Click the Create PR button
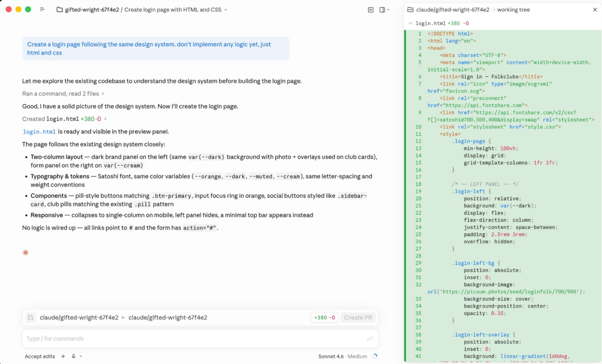602x364 pixels. pos(358,318)
